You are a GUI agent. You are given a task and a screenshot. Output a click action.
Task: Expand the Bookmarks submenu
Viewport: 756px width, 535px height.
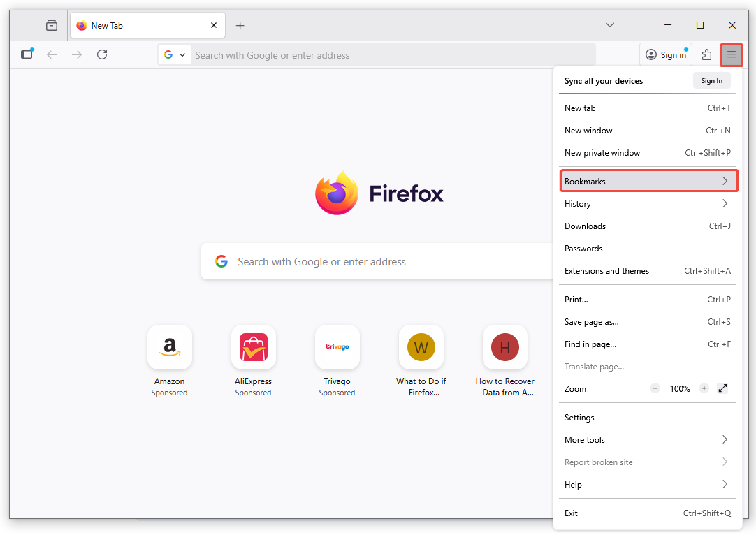[648, 181]
